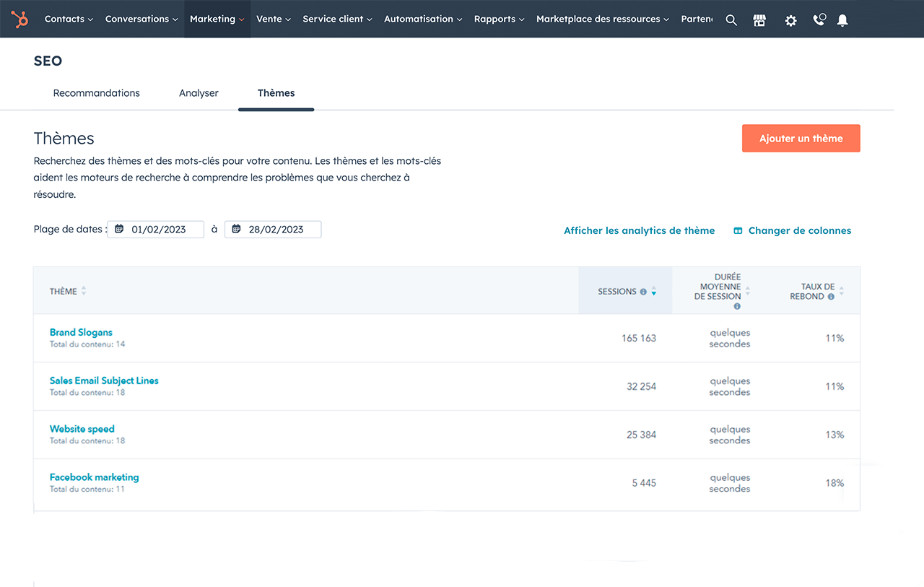Click the Sessions column info icon
The height and width of the screenshot is (587, 924).
pyautogui.click(x=643, y=292)
